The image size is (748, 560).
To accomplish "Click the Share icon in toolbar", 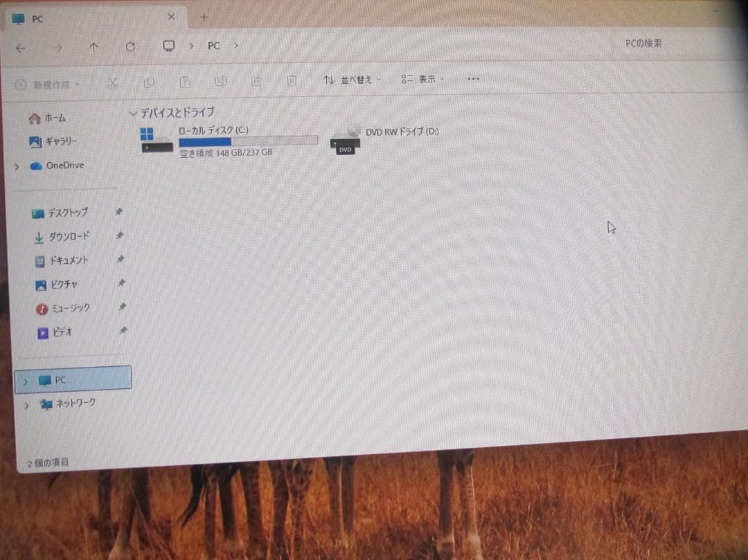I will tap(256, 81).
